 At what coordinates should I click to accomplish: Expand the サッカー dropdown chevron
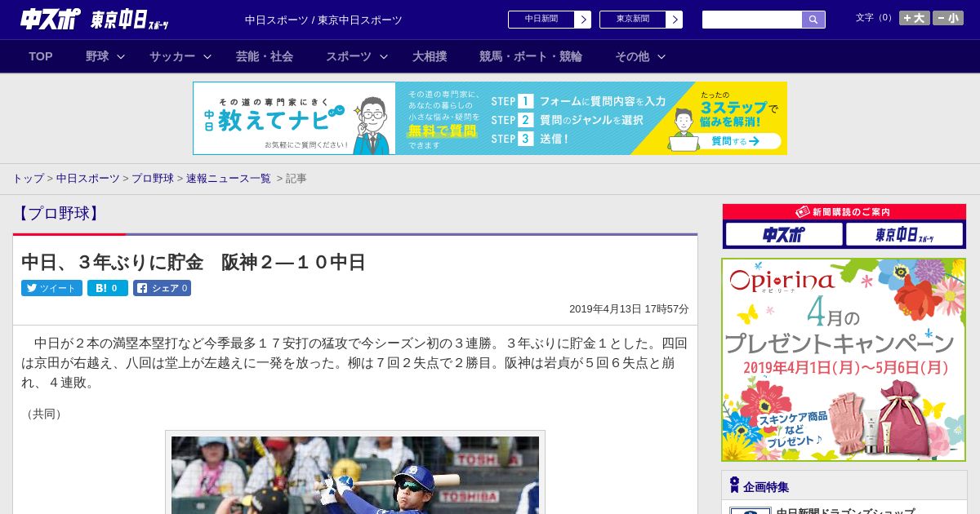click(x=207, y=56)
